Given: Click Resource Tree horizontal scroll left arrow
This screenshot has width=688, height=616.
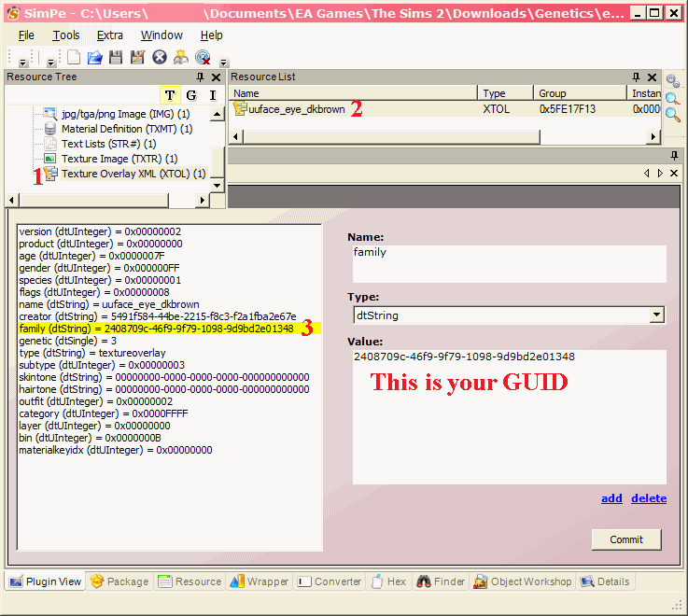Looking at the screenshot, I should click(11, 200).
